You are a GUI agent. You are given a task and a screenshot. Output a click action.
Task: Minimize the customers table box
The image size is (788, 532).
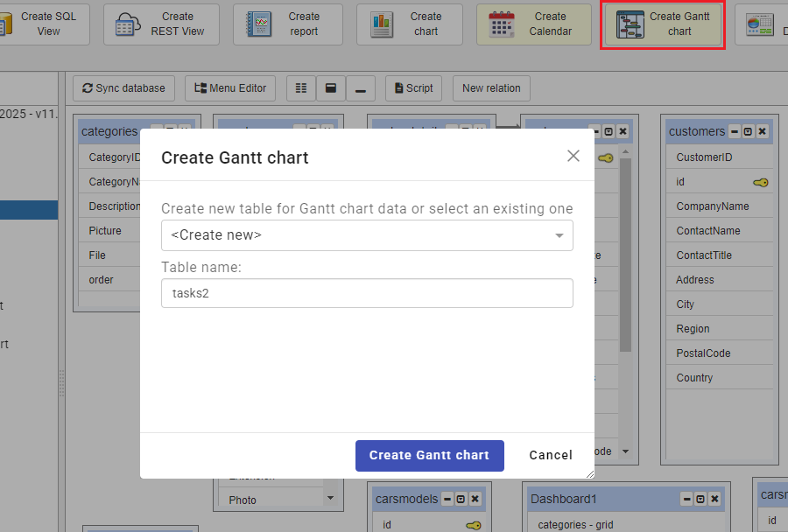click(x=735, y=131)
